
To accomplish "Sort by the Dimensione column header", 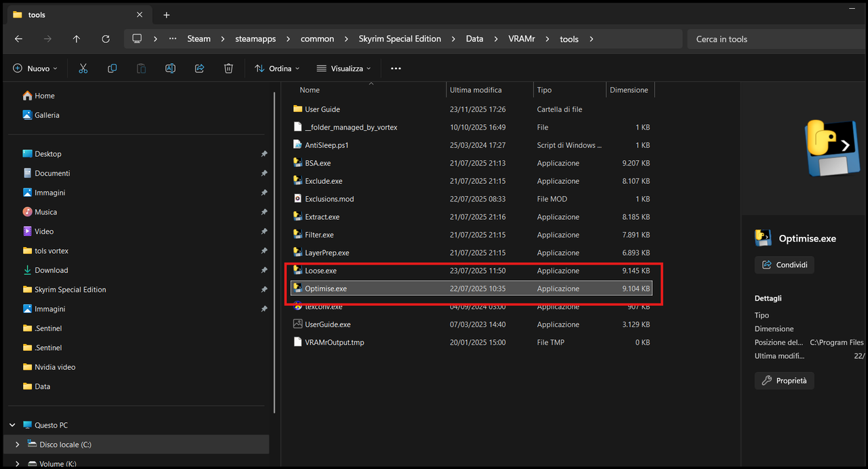I will (630, 90).
